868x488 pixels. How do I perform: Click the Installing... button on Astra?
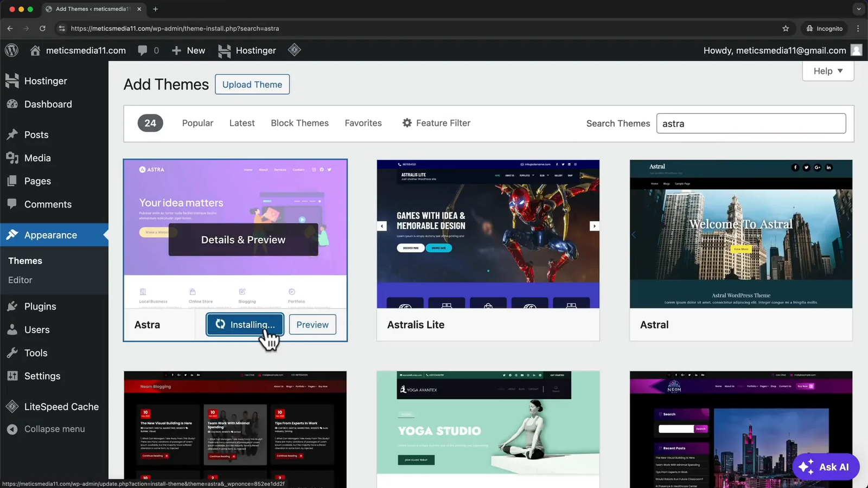click(245, 324)
